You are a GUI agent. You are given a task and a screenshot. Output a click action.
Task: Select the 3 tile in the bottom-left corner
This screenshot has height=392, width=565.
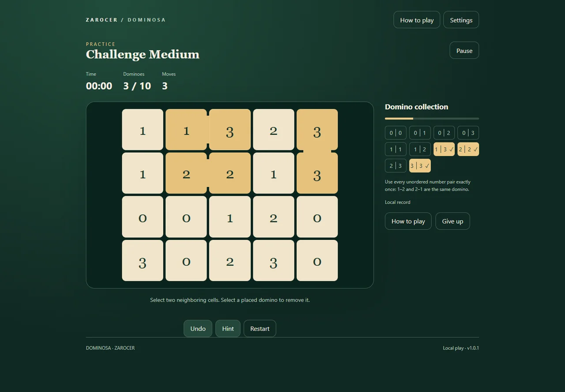point(143,261)
